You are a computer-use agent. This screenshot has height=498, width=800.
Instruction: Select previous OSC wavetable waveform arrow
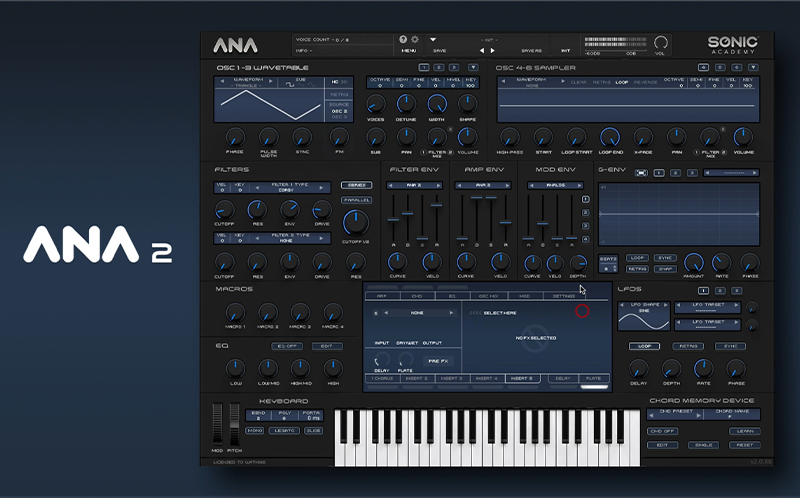222,81
